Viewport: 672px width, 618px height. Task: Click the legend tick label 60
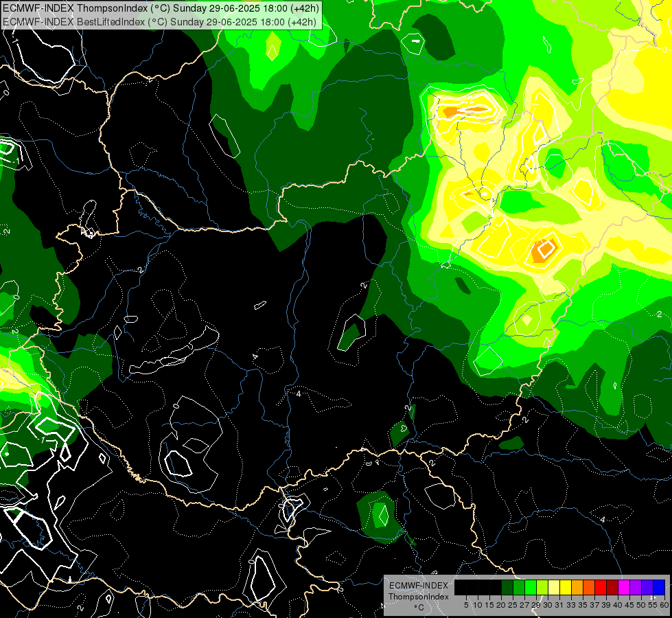coord(664,605)
